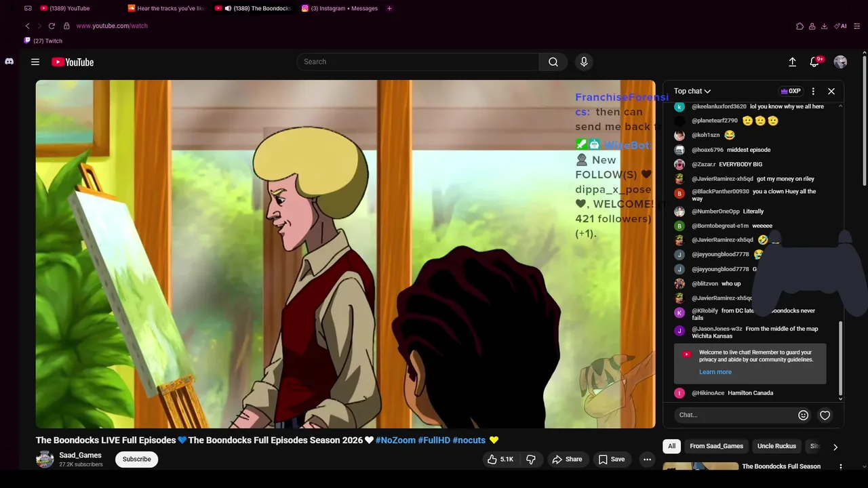Click the search magnifier button
868x488 pixels.
point(553,62)
